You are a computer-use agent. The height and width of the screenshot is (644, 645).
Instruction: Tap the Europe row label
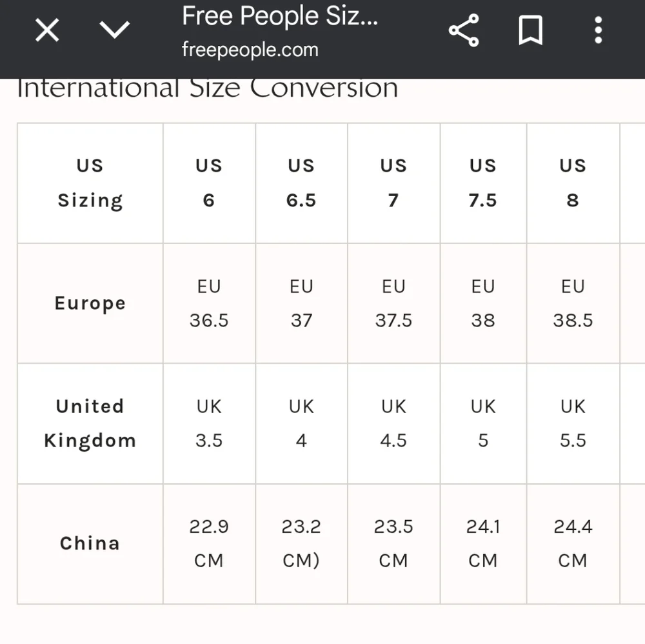click(90, 303)
